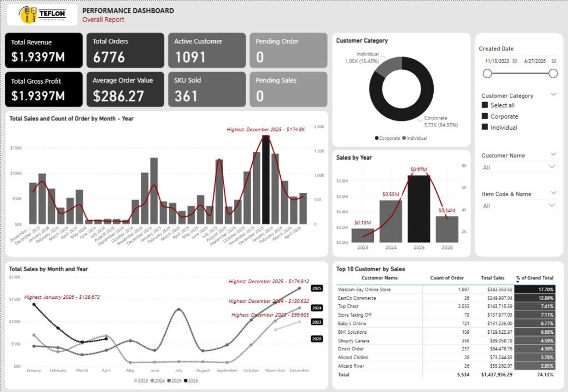Select Welcom Bay Online Store customer row
Screen dimensions: 568x392
tap(446, 289)
